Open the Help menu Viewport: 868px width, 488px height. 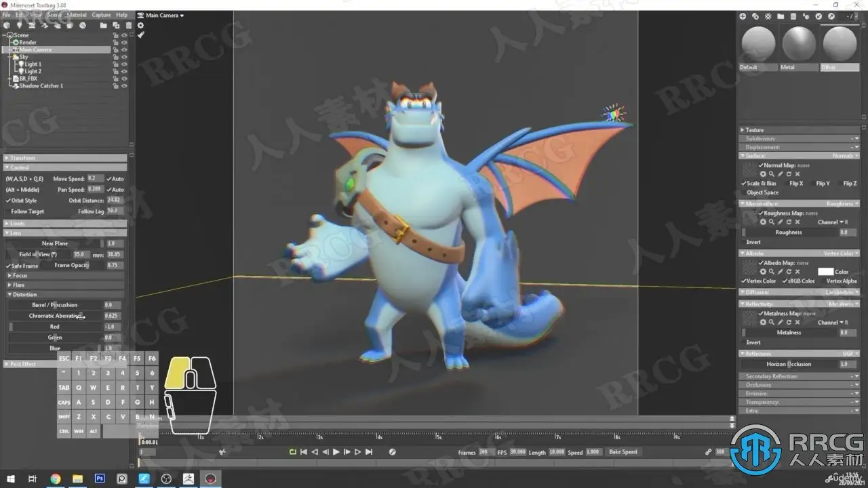pos(121,15)
